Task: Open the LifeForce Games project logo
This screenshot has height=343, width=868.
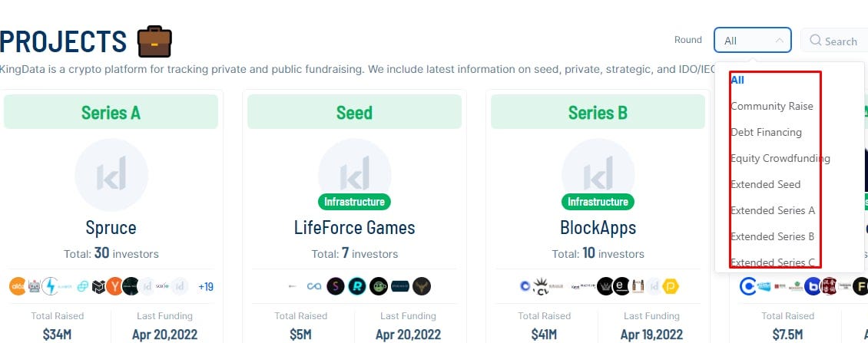Action: click(x=354, y=169)
